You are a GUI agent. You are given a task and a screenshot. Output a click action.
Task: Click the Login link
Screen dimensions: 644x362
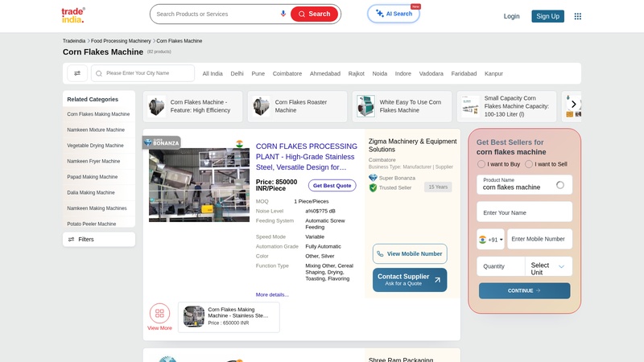click(x=511, y=16)
